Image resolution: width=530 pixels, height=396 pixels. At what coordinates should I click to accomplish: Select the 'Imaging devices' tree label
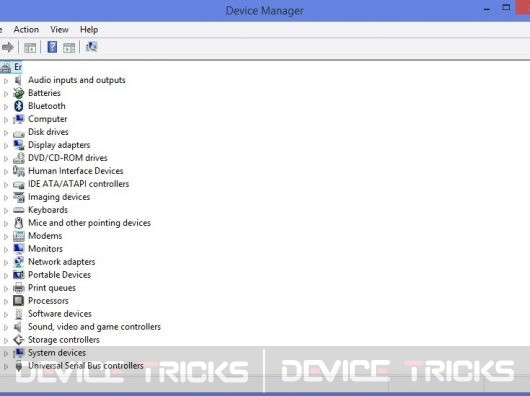59,197
